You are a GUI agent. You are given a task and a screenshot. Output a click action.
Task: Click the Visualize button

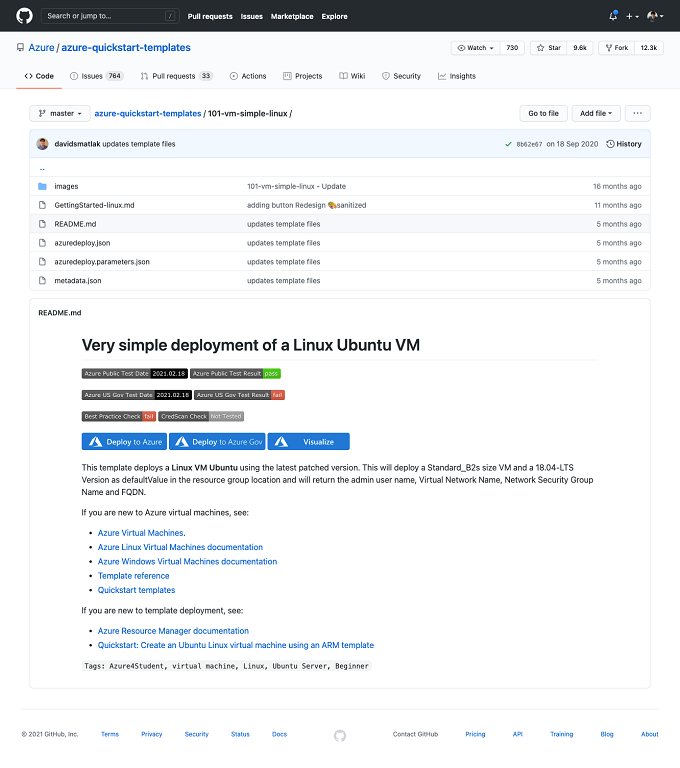(309, 441)
